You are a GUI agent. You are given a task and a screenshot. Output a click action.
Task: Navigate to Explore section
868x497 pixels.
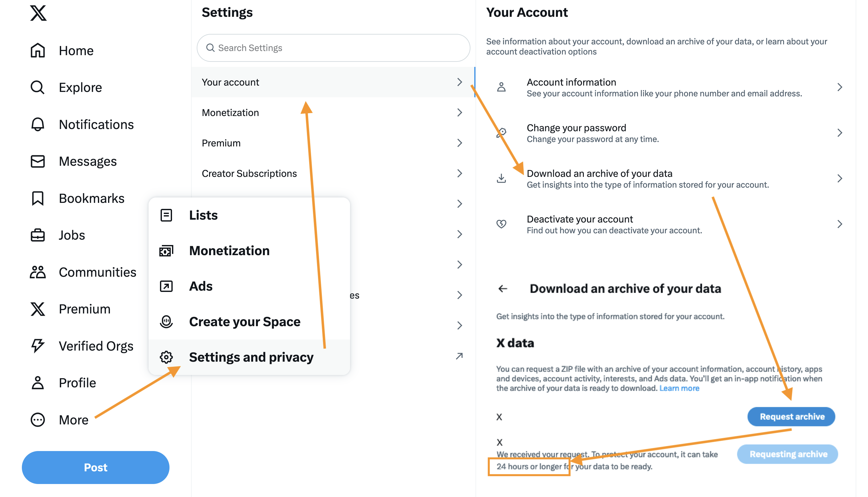tap(80, 87)
